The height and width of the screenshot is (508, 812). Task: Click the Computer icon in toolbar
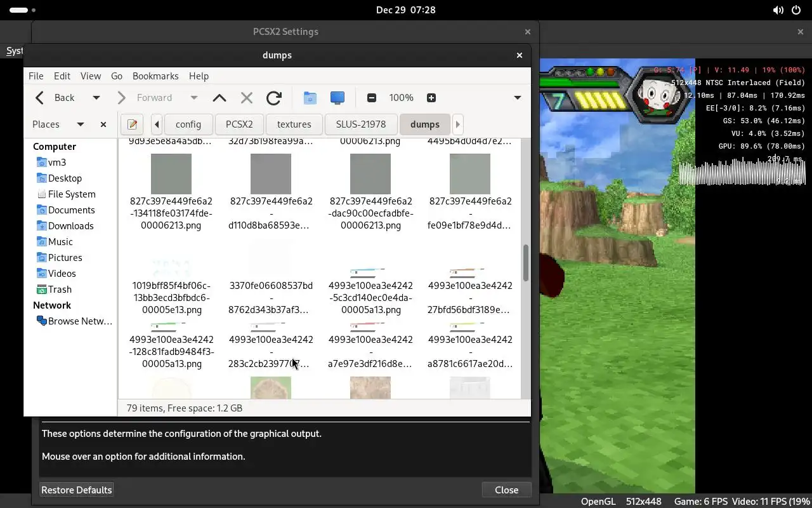[x=337, y=98]
